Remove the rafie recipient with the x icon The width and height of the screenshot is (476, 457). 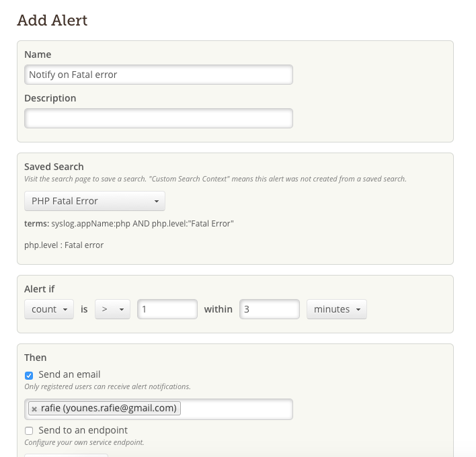click(x=34, y=409)
